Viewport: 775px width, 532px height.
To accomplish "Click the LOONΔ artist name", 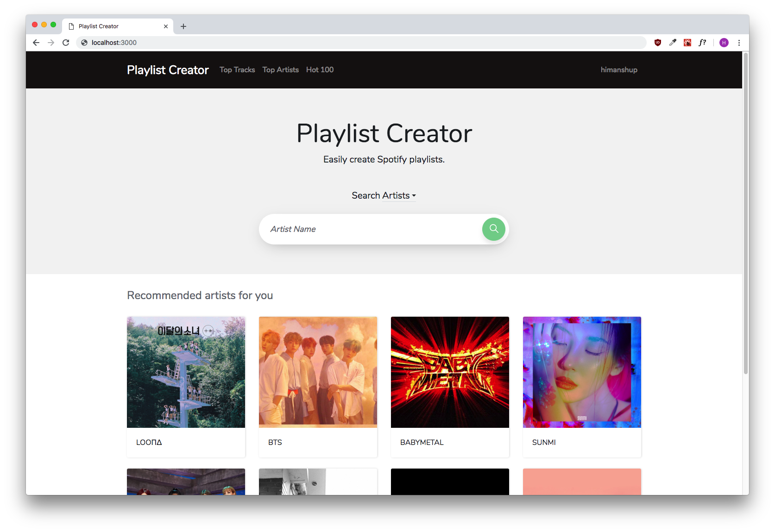I will point(149,442).
